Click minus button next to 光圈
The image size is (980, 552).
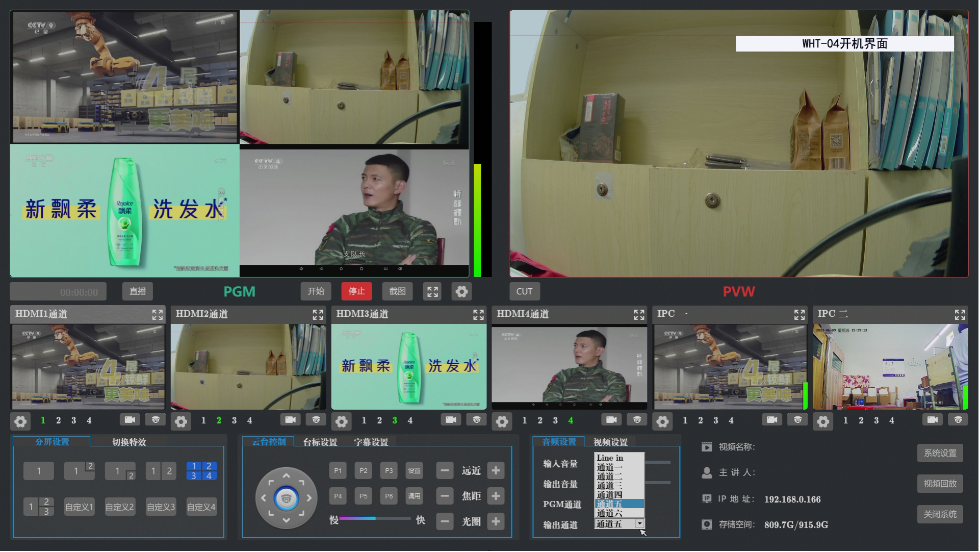445,521
